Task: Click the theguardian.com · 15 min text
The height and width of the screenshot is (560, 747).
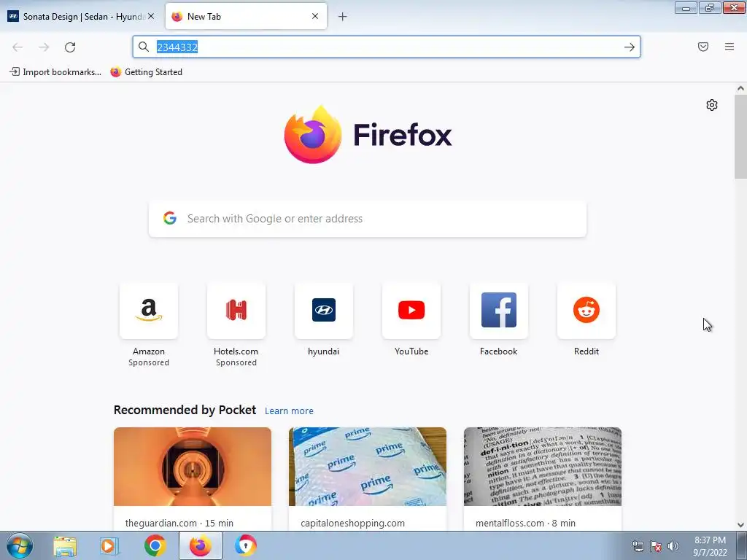Action: (x=179, y=523)
